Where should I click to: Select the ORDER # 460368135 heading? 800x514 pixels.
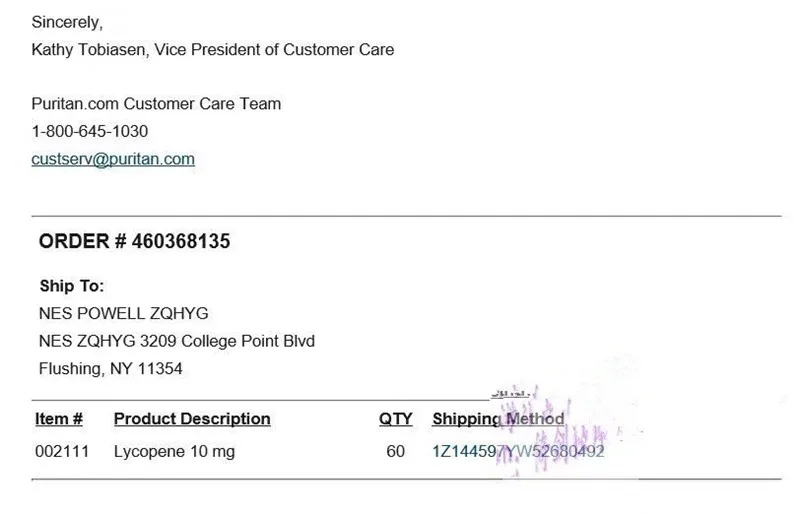pyautogui.click(x=135, y=241)
